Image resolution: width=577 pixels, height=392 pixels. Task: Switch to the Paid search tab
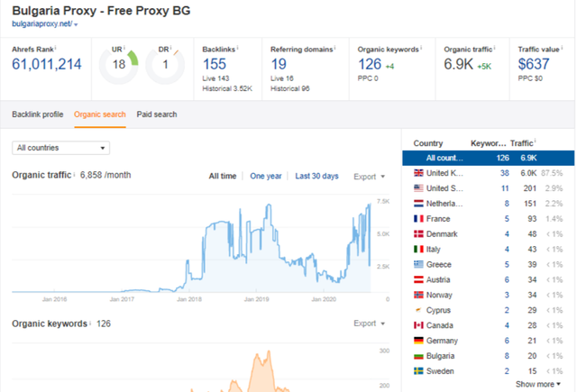(x=157, y=114)
